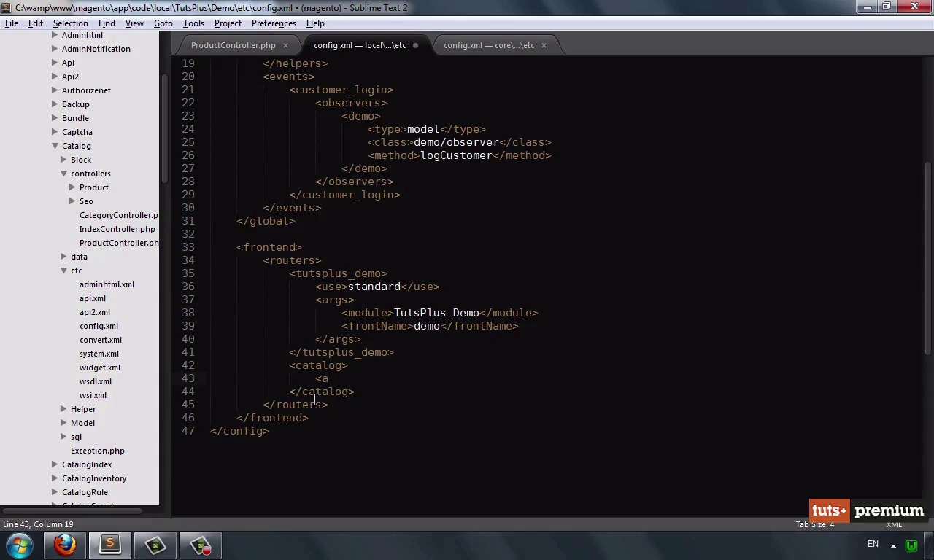The height and width of the screenshot is (560, 934).
Task: Expand the data folder
Action: point(63,257)
